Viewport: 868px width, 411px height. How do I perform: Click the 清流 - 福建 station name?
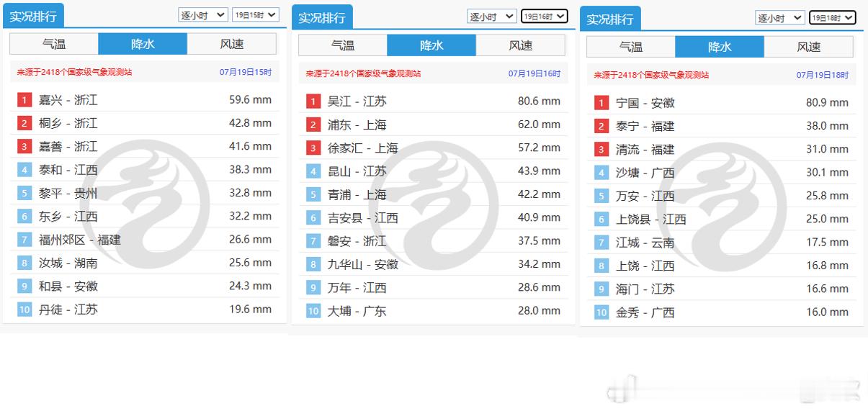coord(645,149)
